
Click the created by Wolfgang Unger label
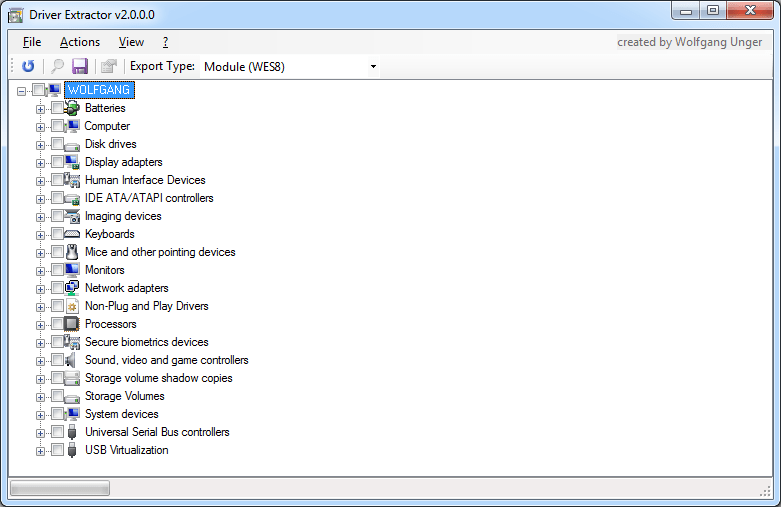689,42
